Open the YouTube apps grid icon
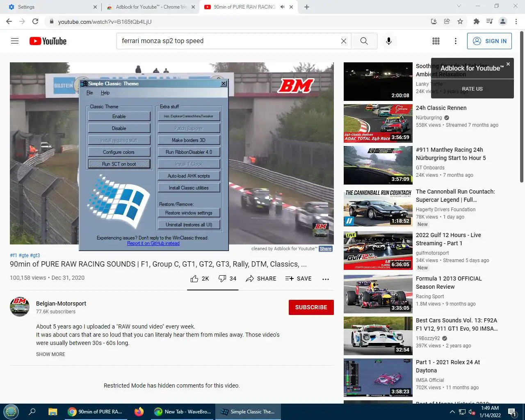 pos(436,41)
